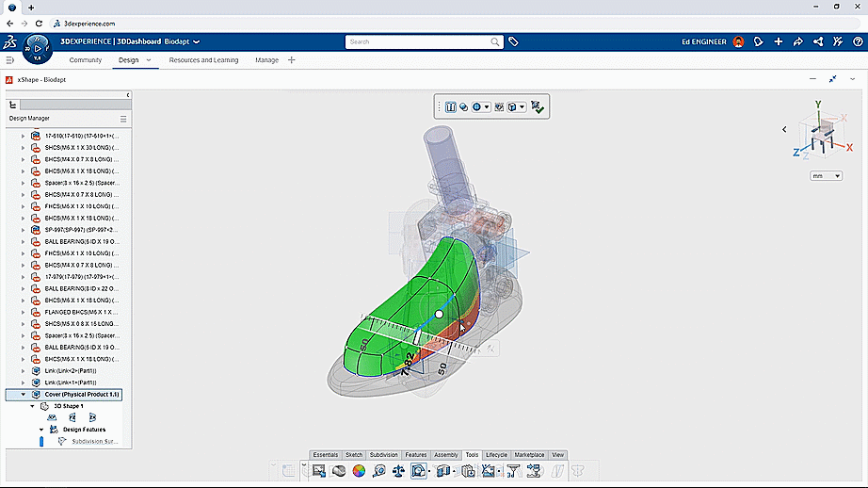Viewport: 868px width, 488px height.
Task: Open the mm units dropdown
Action: click(825, 176)
